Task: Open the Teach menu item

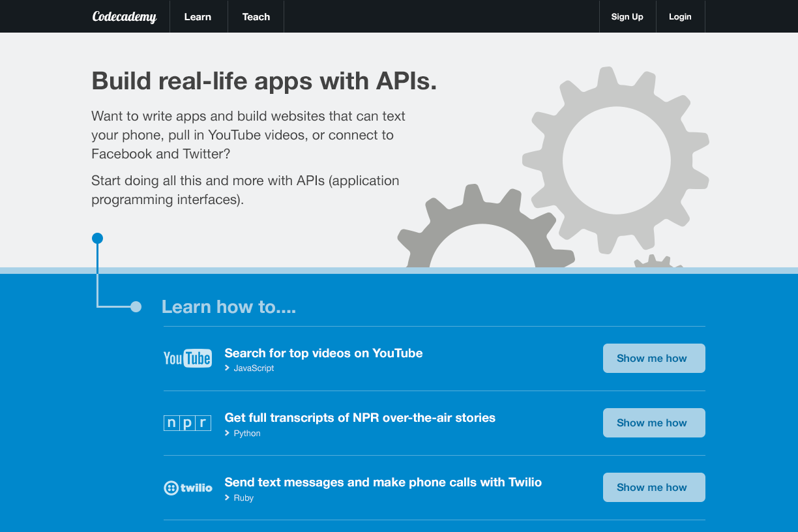Action: point(256,17)
